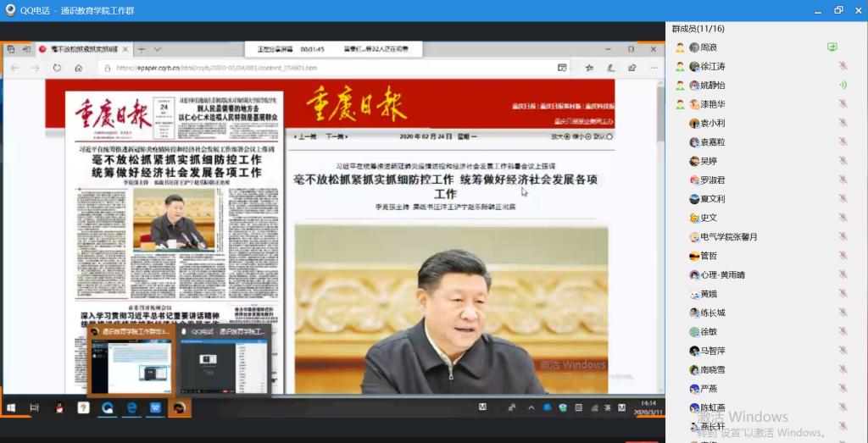Image resolution: width=868 pixels, height=443 pixels.
Task: Click the add notes pen icon in Edge
Action: 610,68
